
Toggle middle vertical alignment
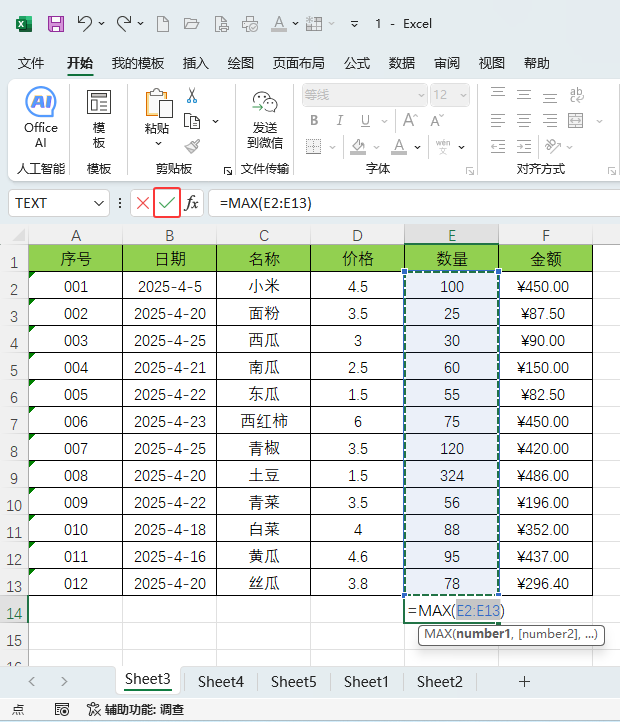coord(524,94)
